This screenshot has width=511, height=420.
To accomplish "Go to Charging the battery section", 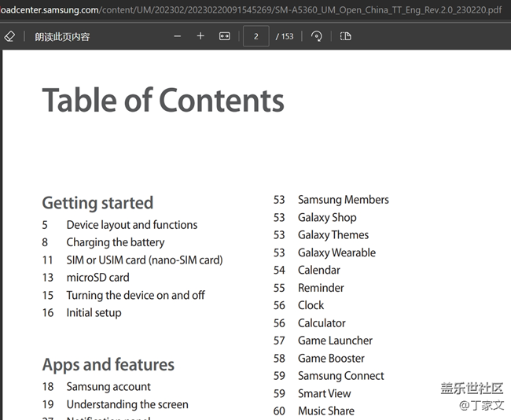I will point(115,242).
